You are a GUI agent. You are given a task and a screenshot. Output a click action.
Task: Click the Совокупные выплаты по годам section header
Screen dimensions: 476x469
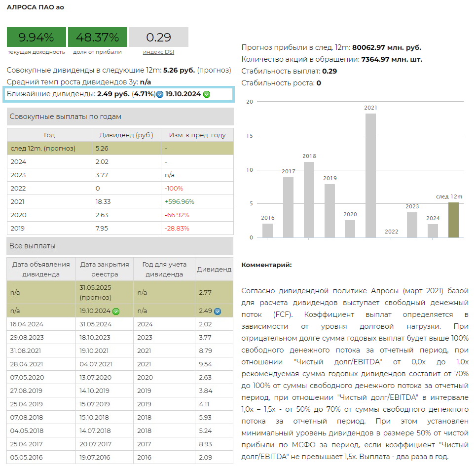(x=120, y=117)
